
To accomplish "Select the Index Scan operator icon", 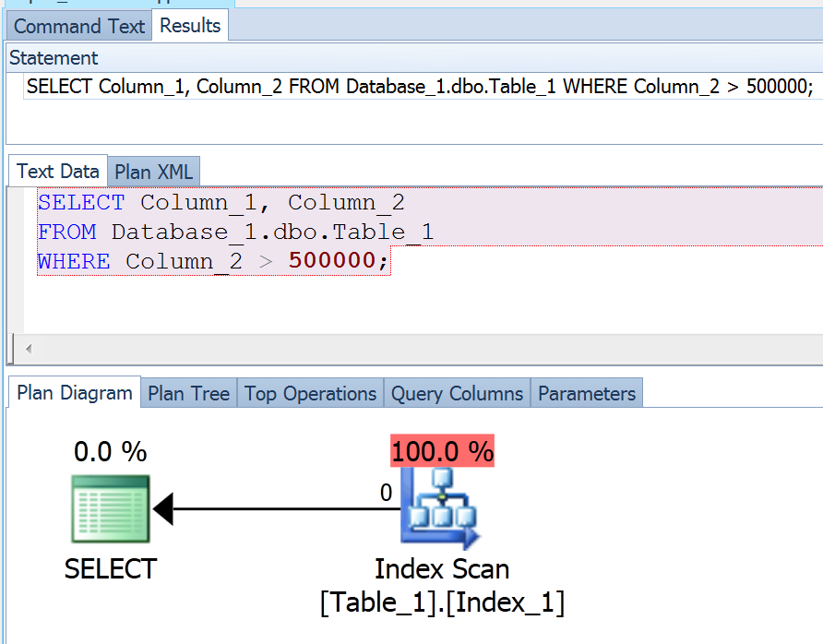I will [x=440, y=508].
